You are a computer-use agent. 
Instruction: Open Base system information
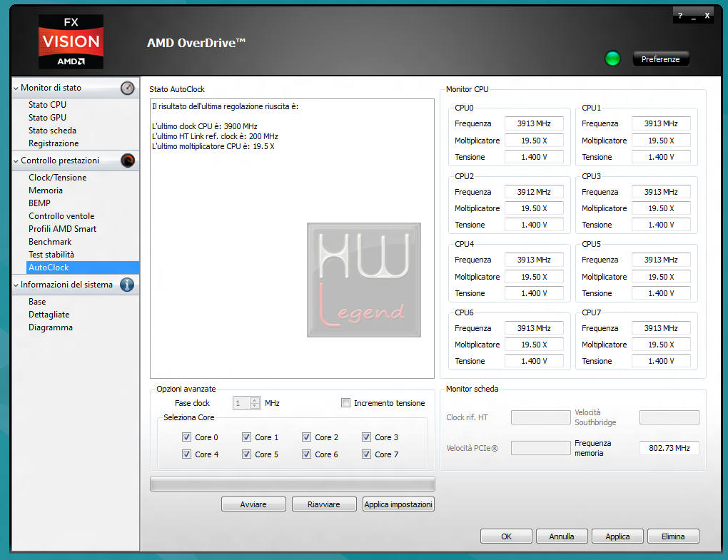37,302
